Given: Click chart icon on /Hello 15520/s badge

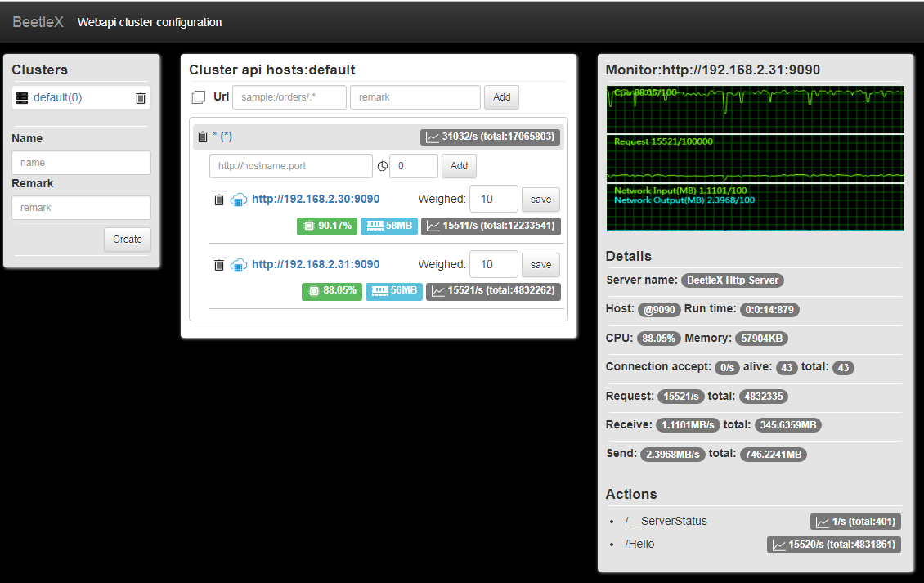Looking at the screenshot, I should click(779, 545).
